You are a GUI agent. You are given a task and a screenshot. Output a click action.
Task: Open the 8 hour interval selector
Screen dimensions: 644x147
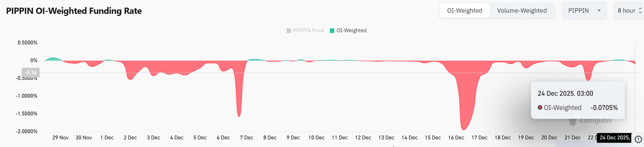click(629, 10)
